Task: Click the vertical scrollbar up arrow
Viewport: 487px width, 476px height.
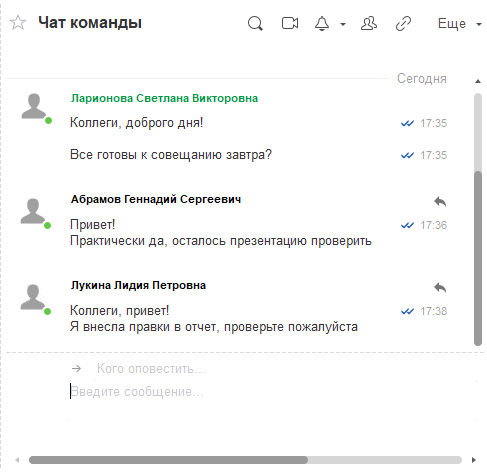Action: [478, 81]
